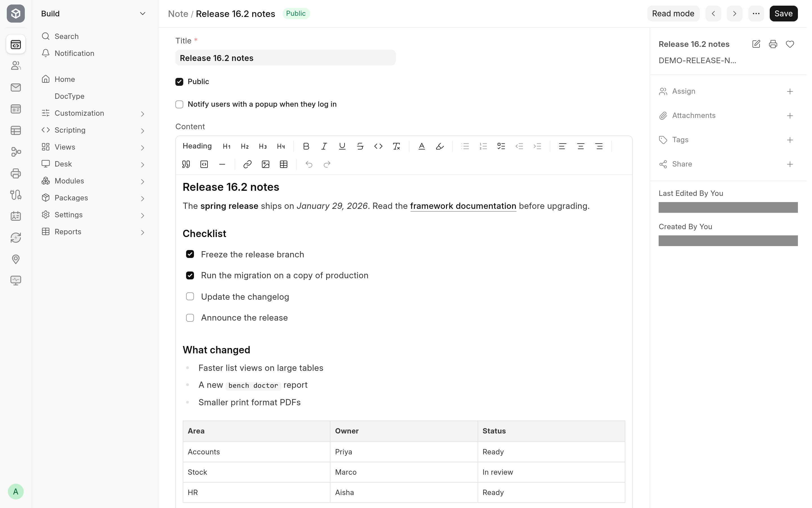The image size is (812, 508).
Task: Open Home in the sidebar
Action: [x=93, y=79]
